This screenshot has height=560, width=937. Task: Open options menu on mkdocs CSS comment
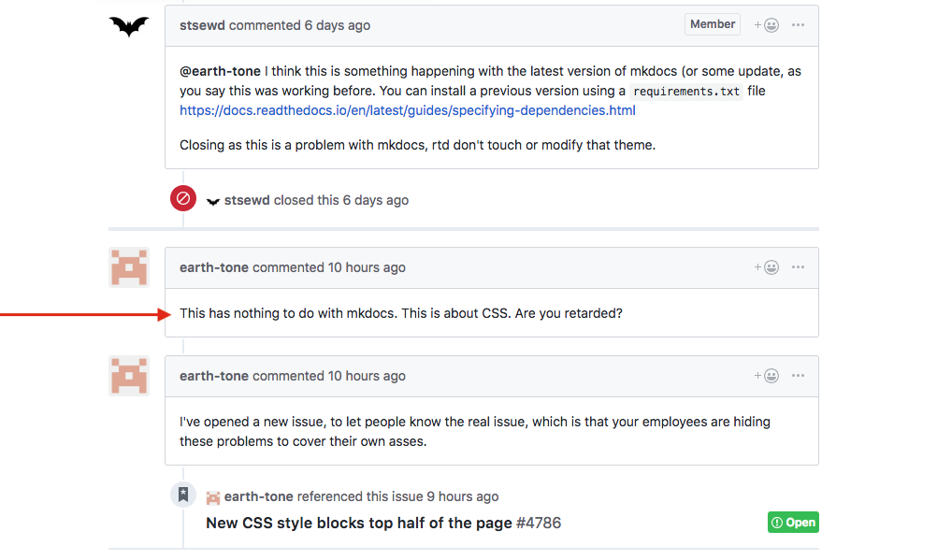pos(798,267)
